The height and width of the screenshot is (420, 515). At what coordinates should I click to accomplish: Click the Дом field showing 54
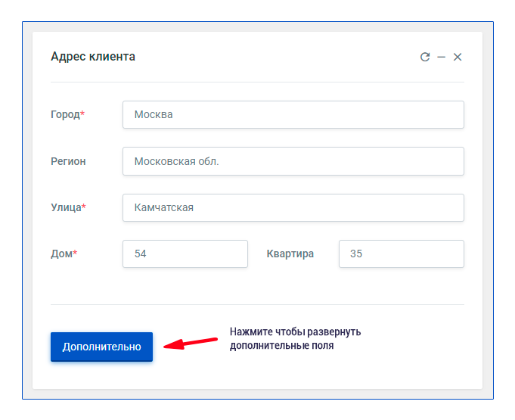pyautogui.click(x=185, y=254)
